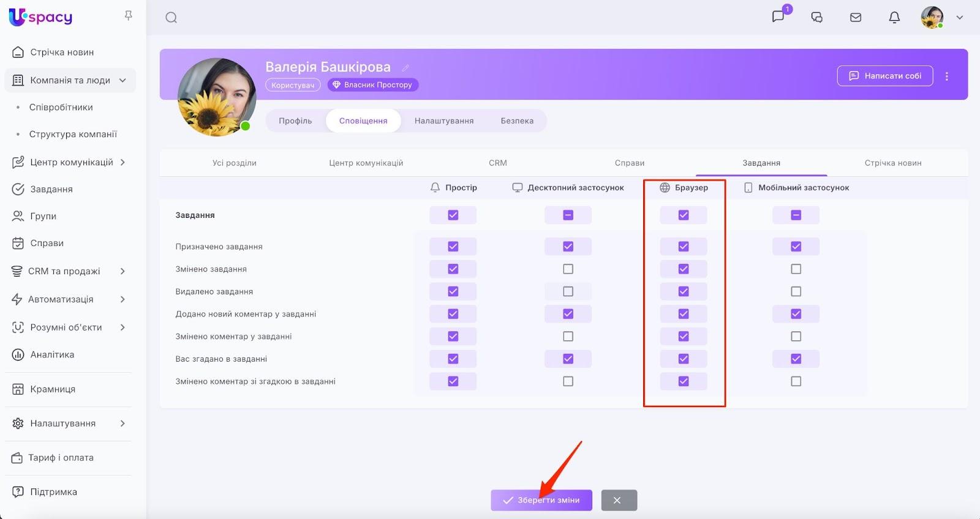Image resolution: width=980 pixels, height=519 pixels.
Task: Uncheck browser for Призначено завдання
Action: (x=684, y=246)
